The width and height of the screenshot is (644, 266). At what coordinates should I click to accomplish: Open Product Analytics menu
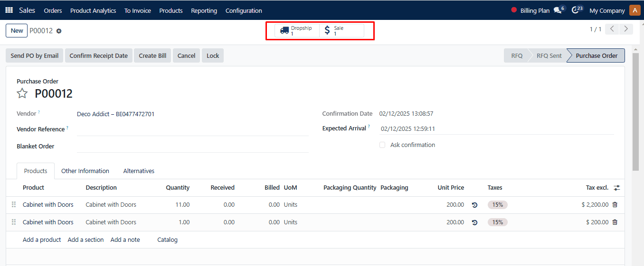pos(93,10)
